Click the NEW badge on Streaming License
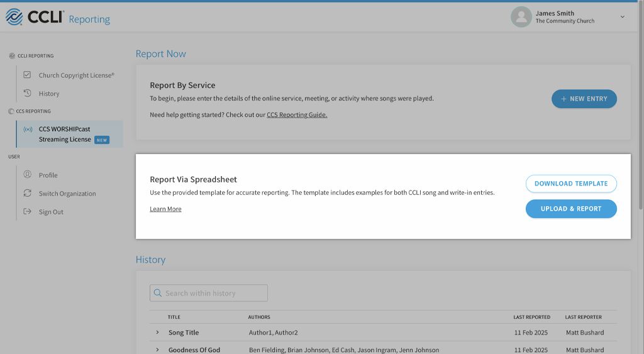Screen dimensions: 644x354 click(102, 140)
